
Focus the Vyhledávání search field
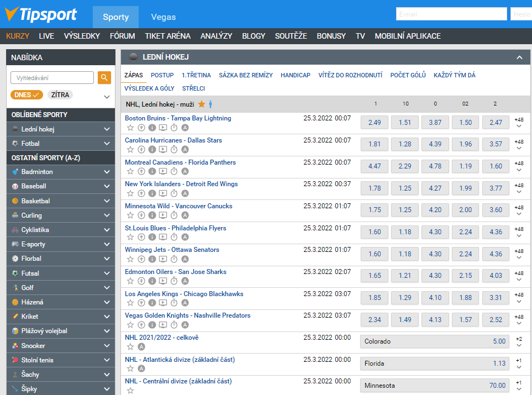[x=52, y=78]
